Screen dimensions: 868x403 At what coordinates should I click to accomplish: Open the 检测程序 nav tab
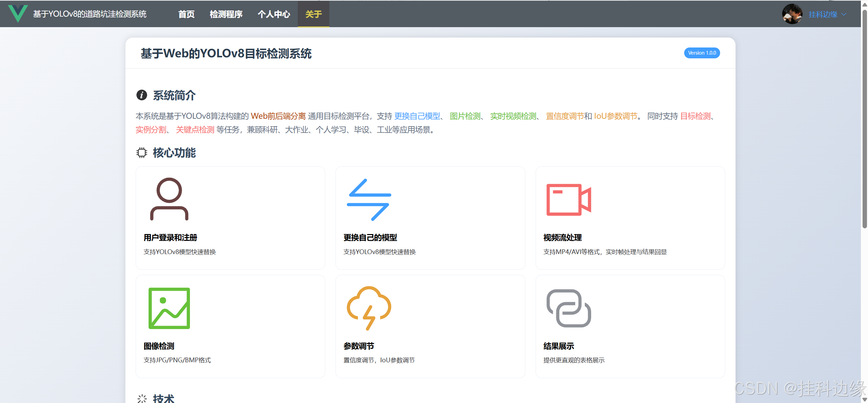tap(226, 14)
